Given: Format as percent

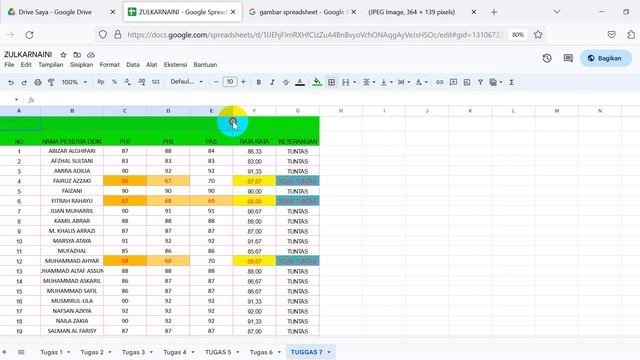Looking at the screenshot, I should pyautogui.click(x=114, y=82).
